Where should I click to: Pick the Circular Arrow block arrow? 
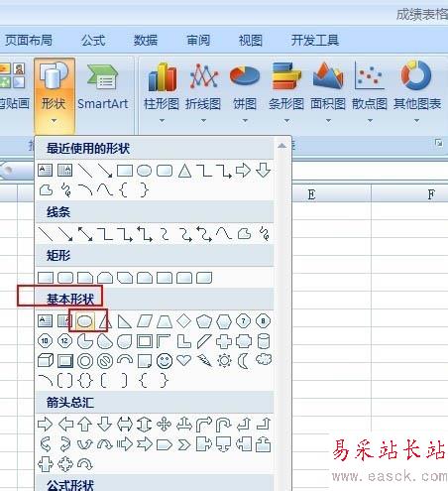[85, 464]
